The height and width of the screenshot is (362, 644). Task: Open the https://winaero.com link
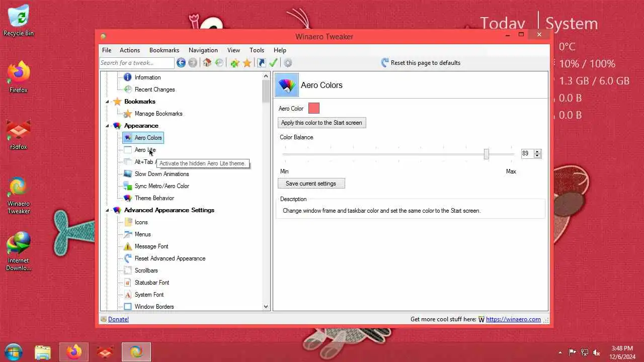coord(513,319)
